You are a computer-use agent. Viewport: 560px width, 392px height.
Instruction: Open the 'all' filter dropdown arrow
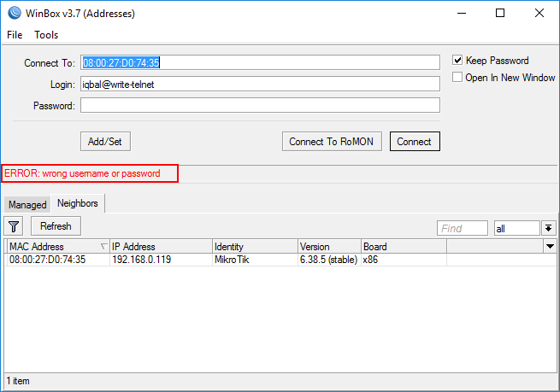click(x=549, y=228)
